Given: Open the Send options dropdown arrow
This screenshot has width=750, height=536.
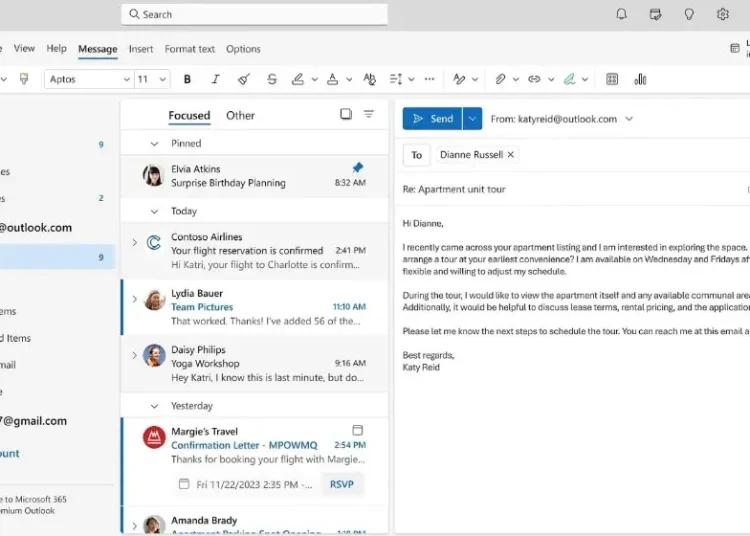Looking at the screenshot, I should [x=473, y=119].
